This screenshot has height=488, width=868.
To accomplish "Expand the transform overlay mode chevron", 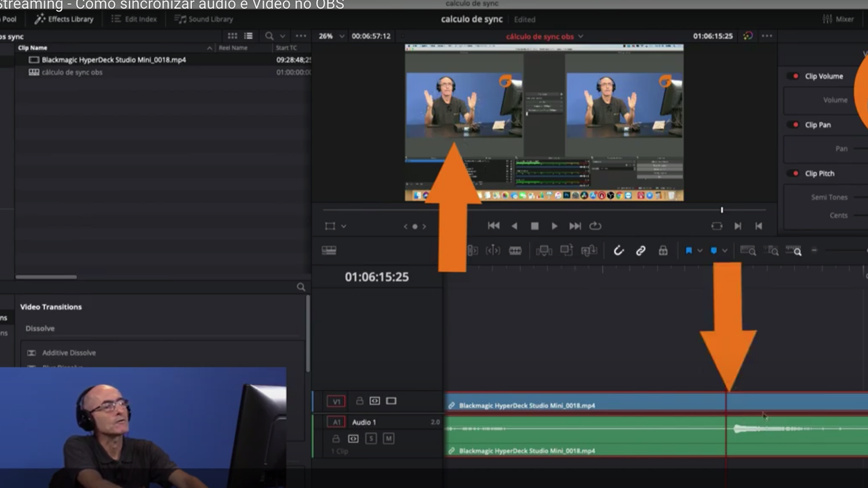I will pyautogui.click(x=344, y=226).
